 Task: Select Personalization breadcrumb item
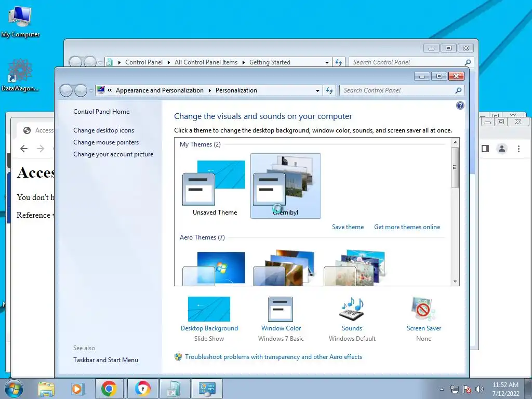point(236,90)
